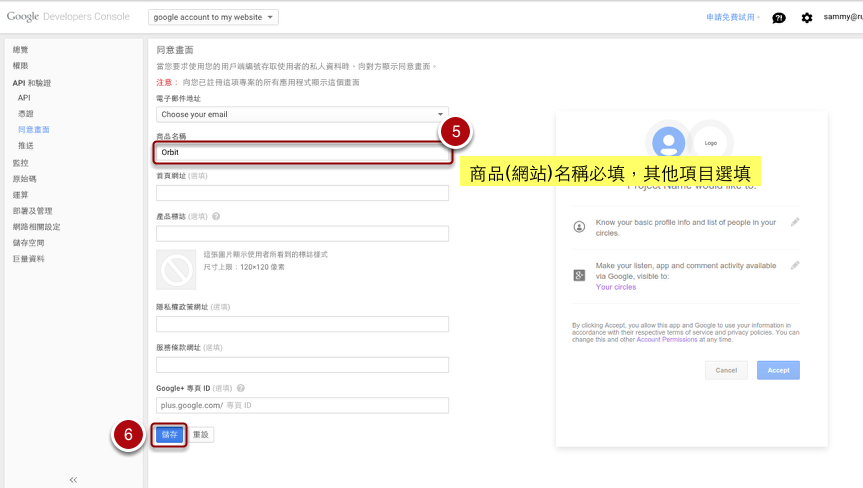Click pencil icon next to comment activity
Image resolution: width=863 pixels, height=488 pixels.
(x=795, y=266)
